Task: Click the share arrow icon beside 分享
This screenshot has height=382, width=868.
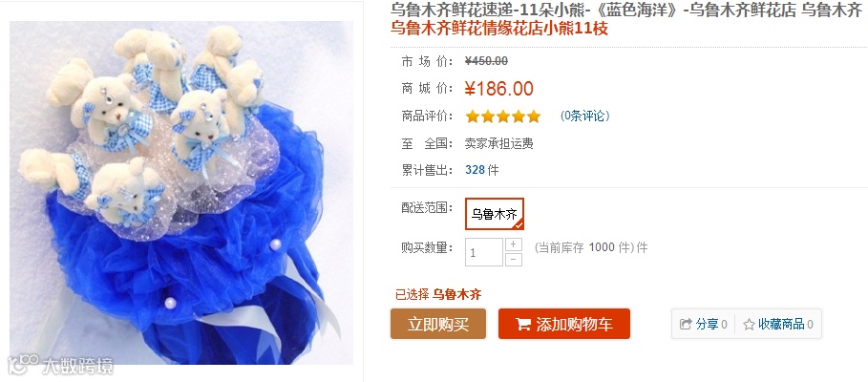Action: tap(686, 325)
